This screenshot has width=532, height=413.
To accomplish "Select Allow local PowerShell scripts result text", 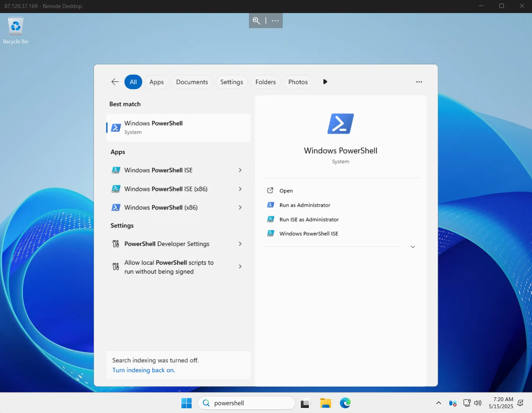I will [x=169, y=267].
